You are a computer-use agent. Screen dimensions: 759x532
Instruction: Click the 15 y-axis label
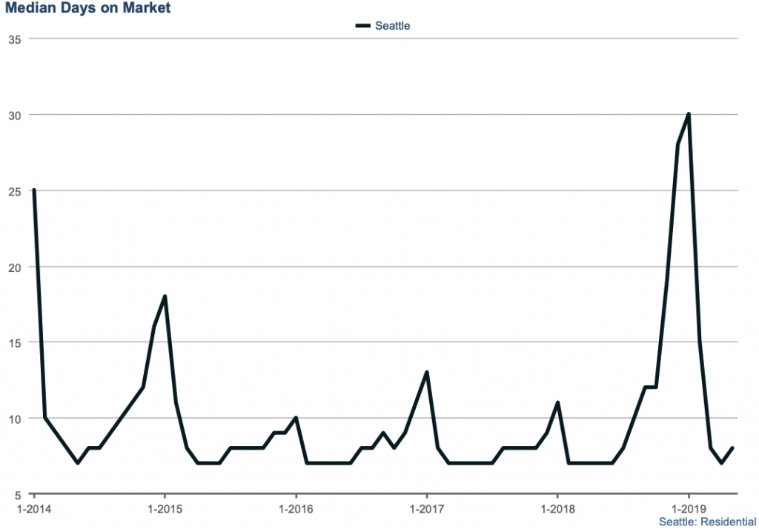point(14,342)
